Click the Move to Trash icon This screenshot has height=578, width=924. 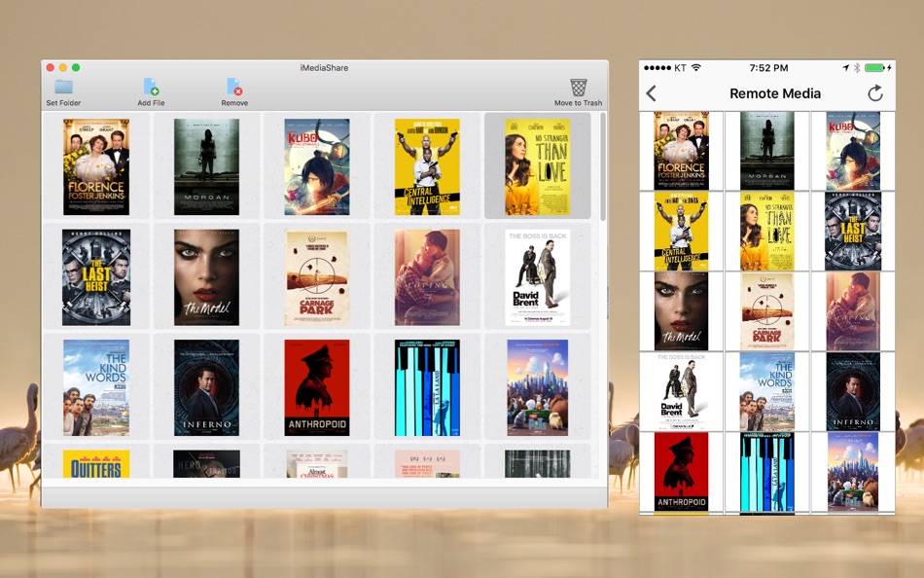(578, 88)
